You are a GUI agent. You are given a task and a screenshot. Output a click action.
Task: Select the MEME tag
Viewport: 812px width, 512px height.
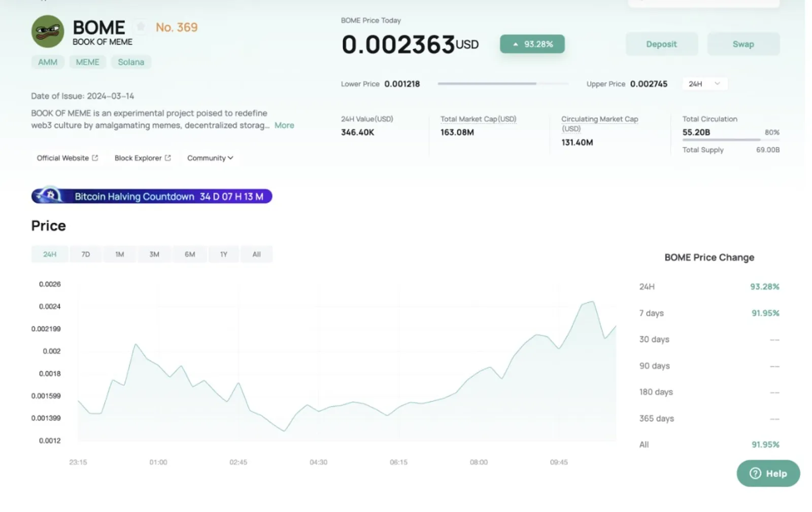[88, 62]
